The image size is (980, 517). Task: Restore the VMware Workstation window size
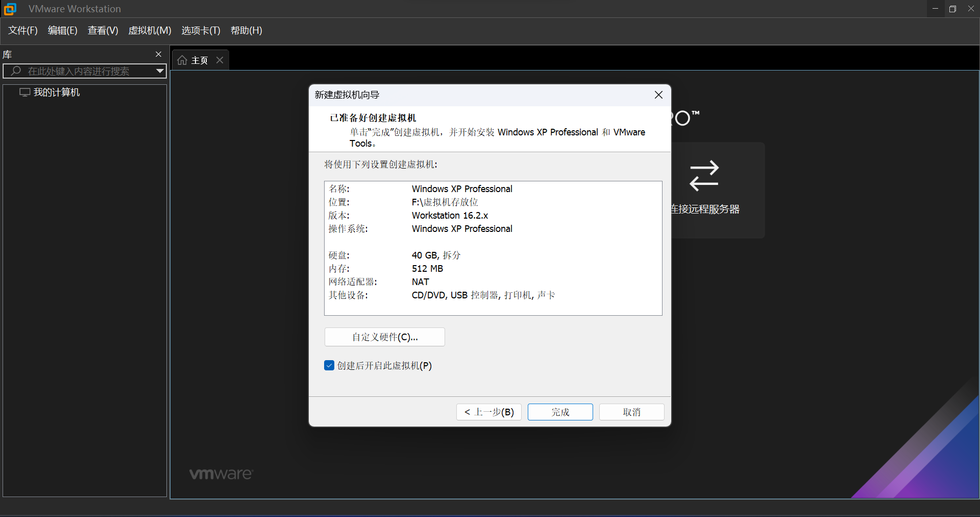coord(952,9)
